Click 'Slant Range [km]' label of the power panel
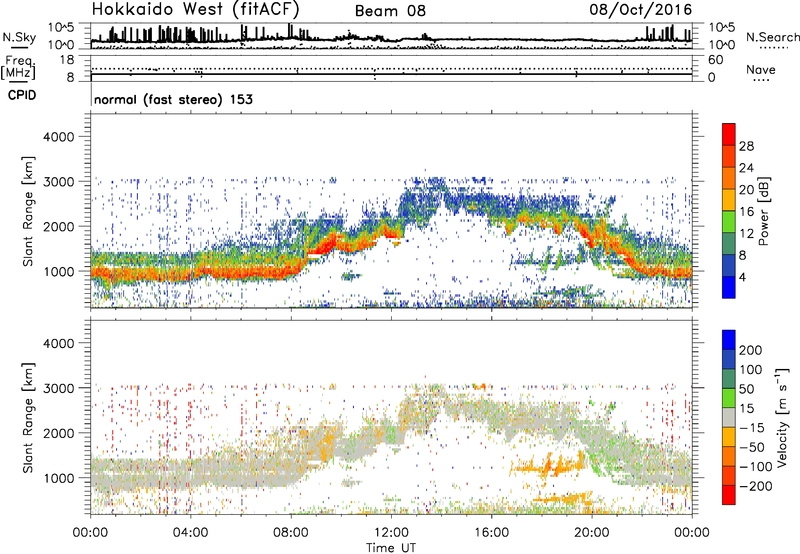800x554 pixels. tap(28, 211)
